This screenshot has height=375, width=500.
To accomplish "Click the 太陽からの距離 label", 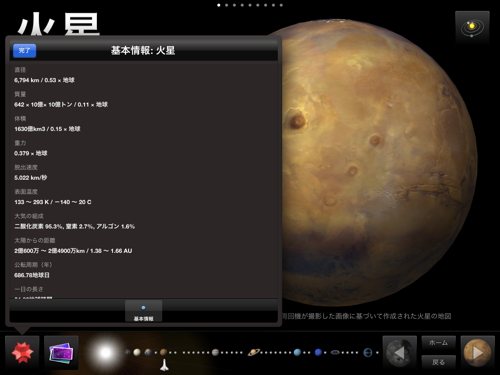I will pyautogui.click(x=35, y=240).
